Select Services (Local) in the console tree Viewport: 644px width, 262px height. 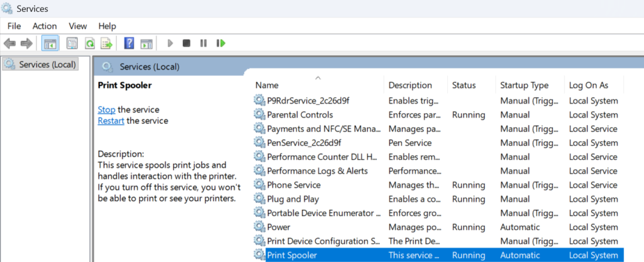pyautogui.click(x=40, y=64)
